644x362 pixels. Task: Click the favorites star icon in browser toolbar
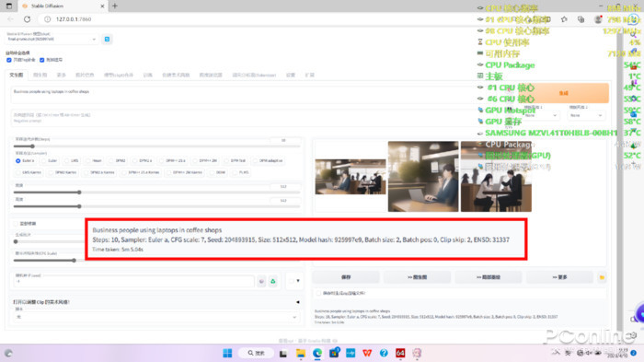point(564,19)
